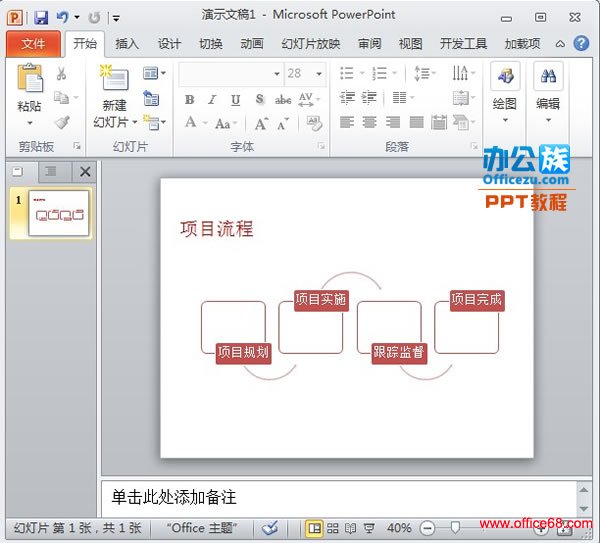
Task: Open Change Case Aa menu
Action: 226,123
